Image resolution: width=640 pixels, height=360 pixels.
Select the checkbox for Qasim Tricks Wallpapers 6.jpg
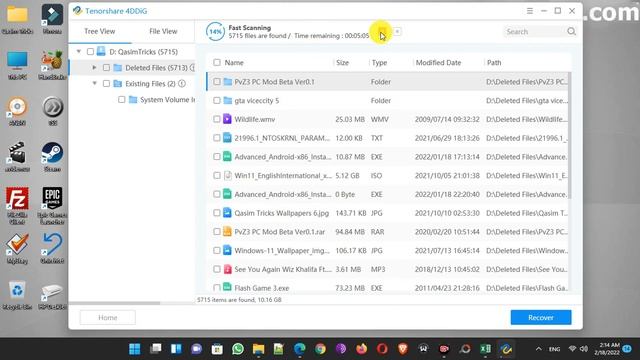point(217,213)
